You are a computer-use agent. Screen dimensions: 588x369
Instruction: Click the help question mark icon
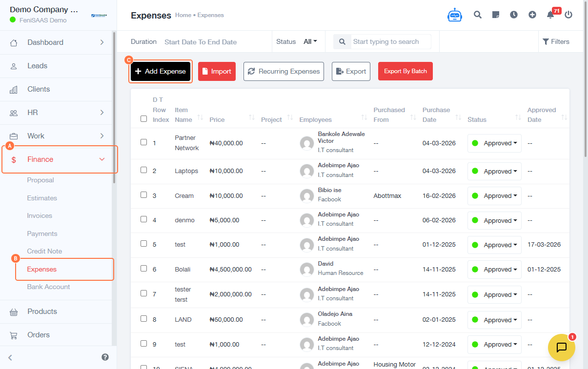tap(105, 357)
